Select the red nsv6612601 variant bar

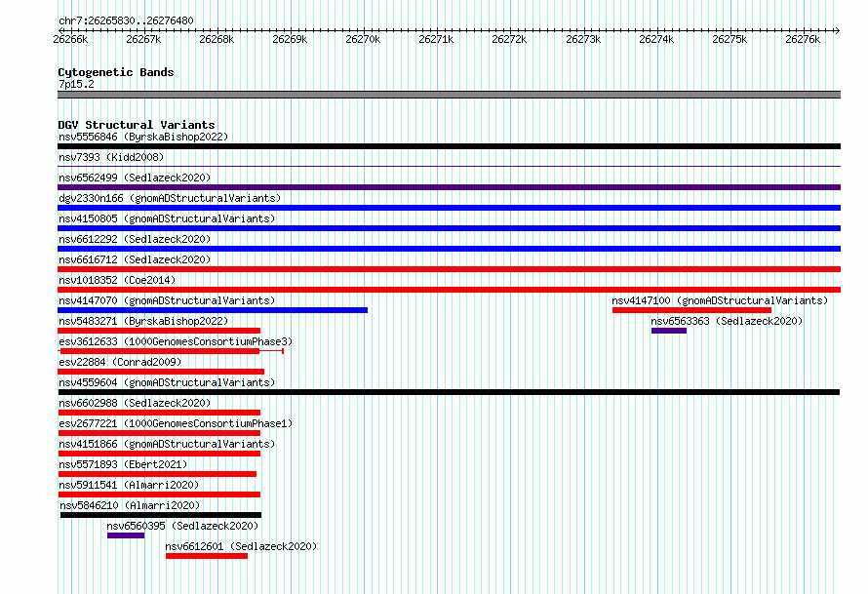(x=207, y=556)
